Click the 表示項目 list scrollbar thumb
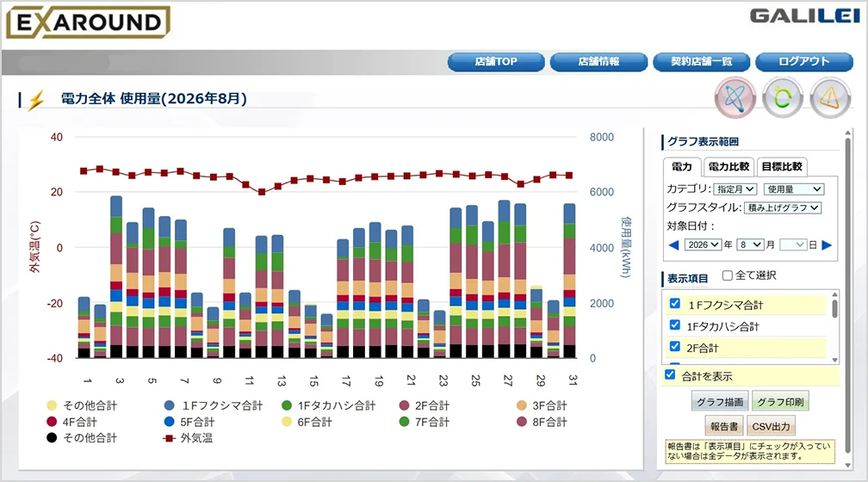Viewport: 868px width, 482px height. (x=834, y=309)
